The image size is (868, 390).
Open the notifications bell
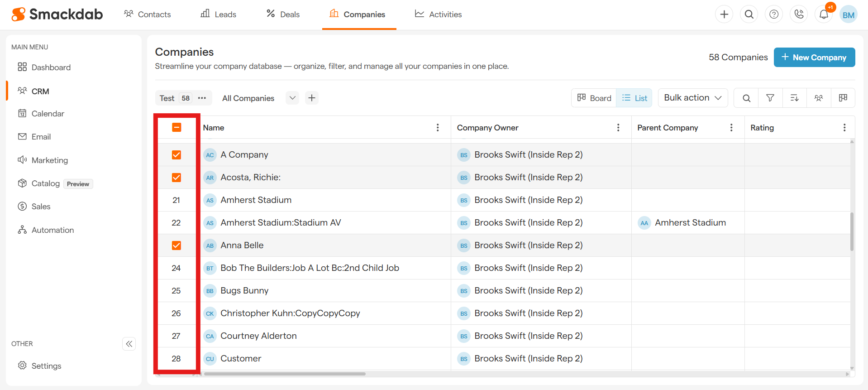(824, 14)
